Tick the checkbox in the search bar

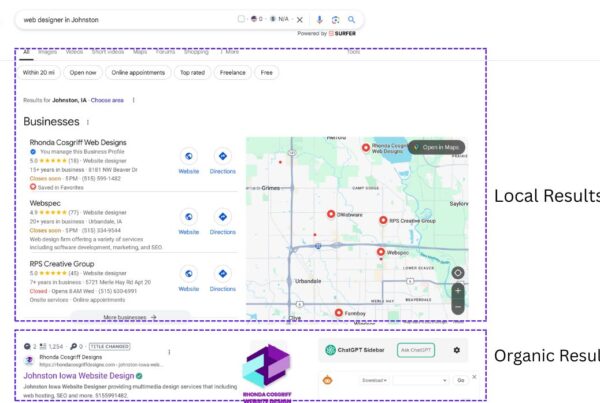point(241,19)
